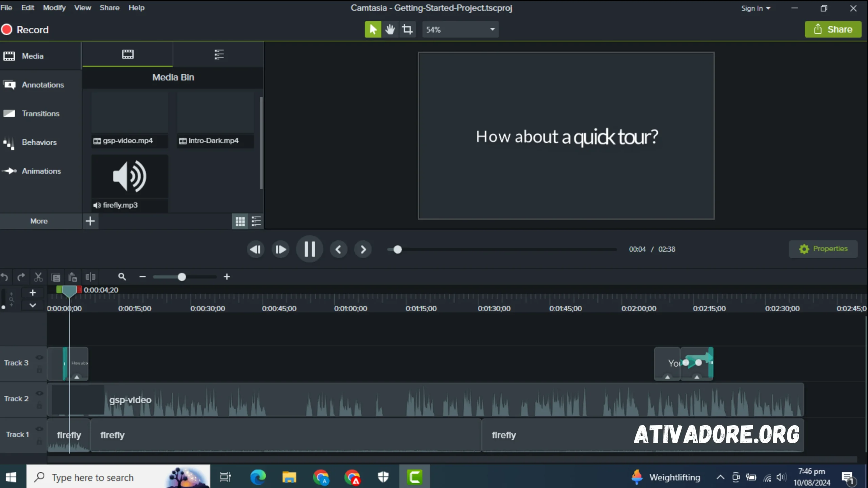Open the Share menu in menu bar

tap(110, 7)
